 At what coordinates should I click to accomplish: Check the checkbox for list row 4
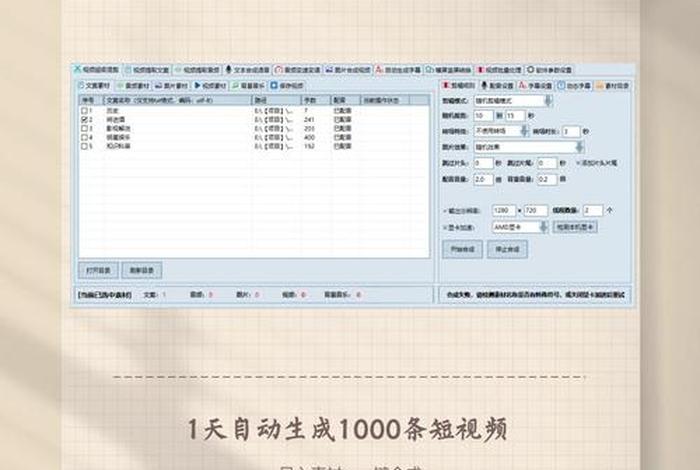click(84, 137)
